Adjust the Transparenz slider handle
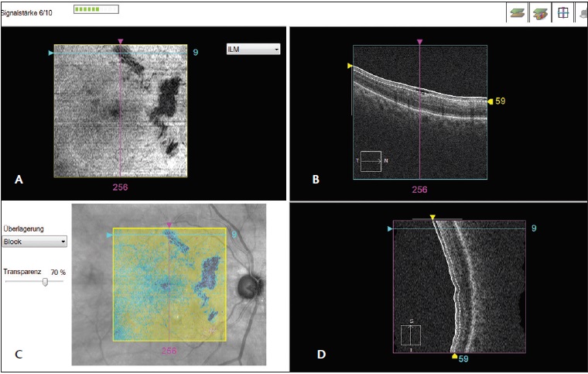The width and height of the screenshot is (588, 374). (x=46, y=282)
